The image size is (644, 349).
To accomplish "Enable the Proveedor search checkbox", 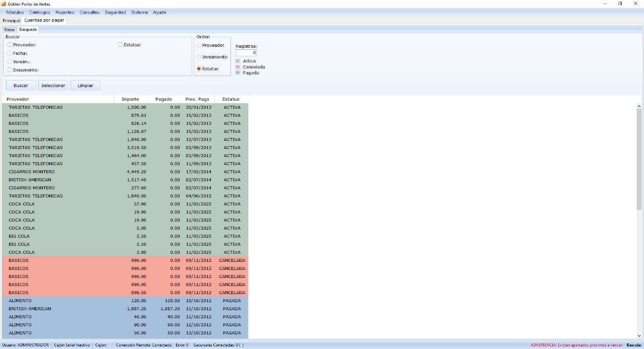I will (10, 45).
